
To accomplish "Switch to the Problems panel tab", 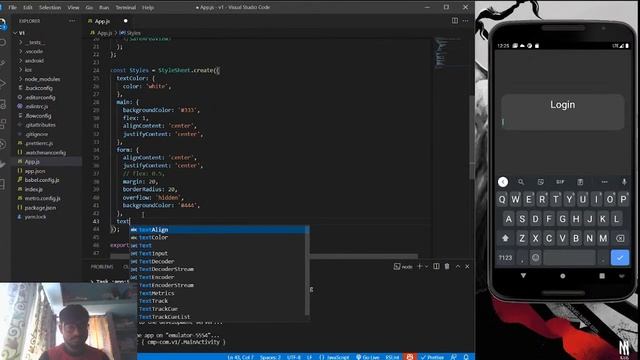I will click(x=102, y=267).
